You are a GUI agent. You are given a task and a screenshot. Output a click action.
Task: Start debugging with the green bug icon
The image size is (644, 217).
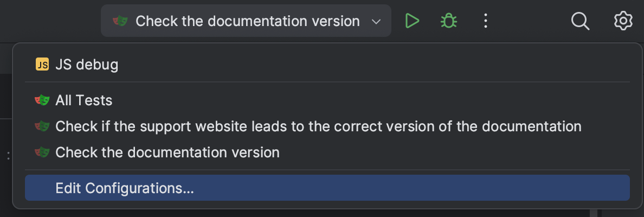pos(448,21)
